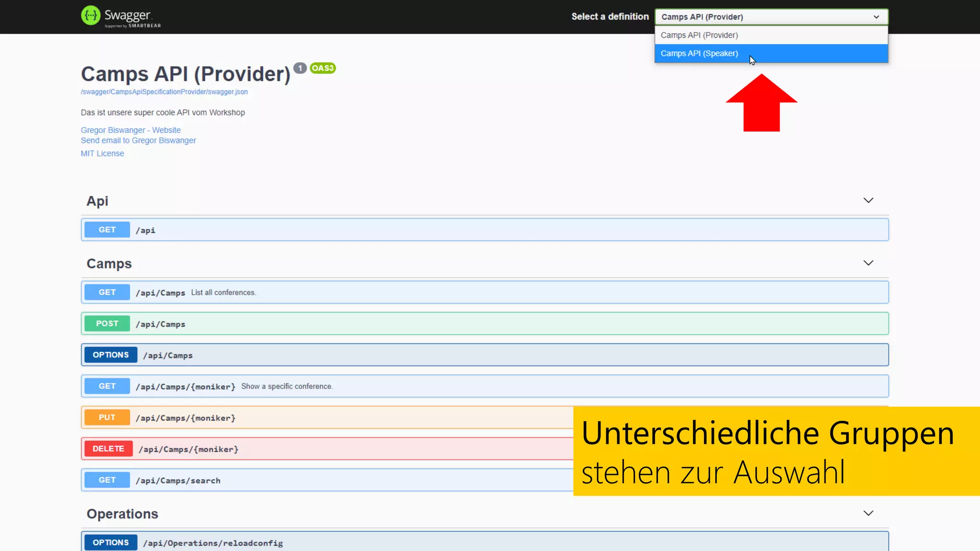Expand POST /api/Camps endpoint
Viewport: 980px width, 551px height.
(485, 324)
